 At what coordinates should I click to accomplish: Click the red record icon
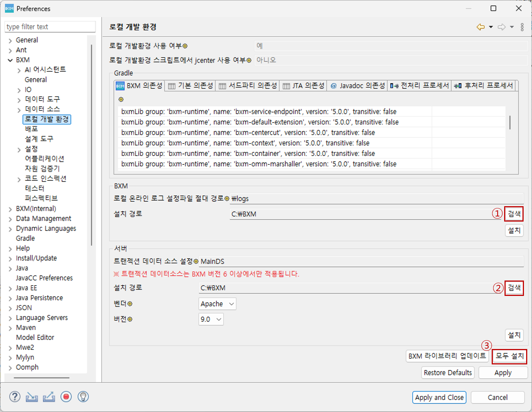click(x=66, y=397)
